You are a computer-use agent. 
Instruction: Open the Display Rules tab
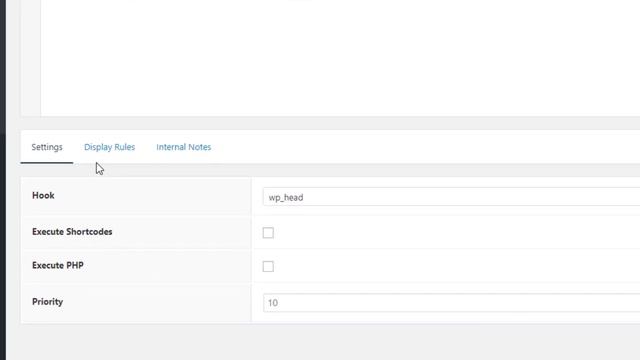click(x=109, y=147)
